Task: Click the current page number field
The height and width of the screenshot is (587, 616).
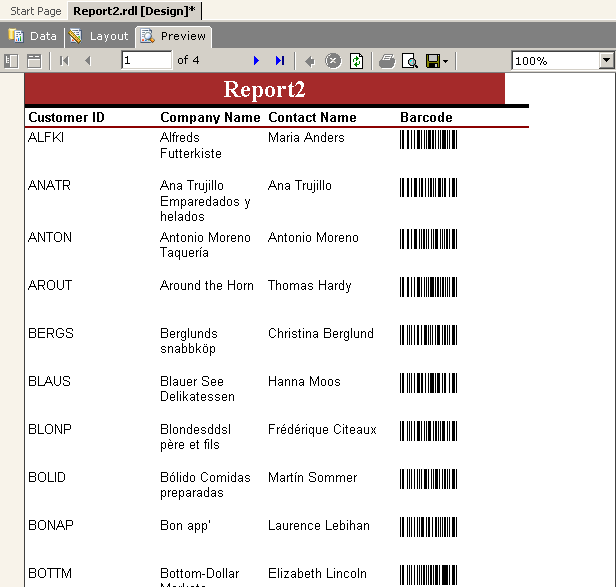Action: pyautogui.click(x=147, y=60)
